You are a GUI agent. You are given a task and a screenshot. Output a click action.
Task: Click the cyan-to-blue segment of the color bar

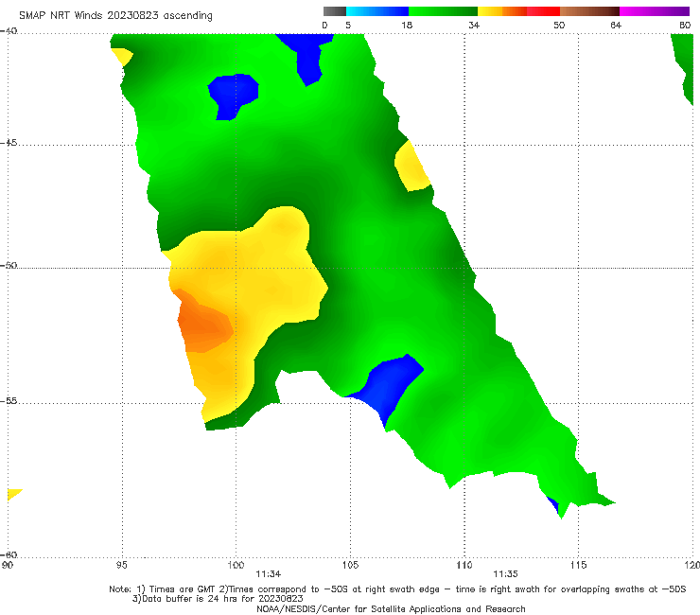click(x=377, y=11)
